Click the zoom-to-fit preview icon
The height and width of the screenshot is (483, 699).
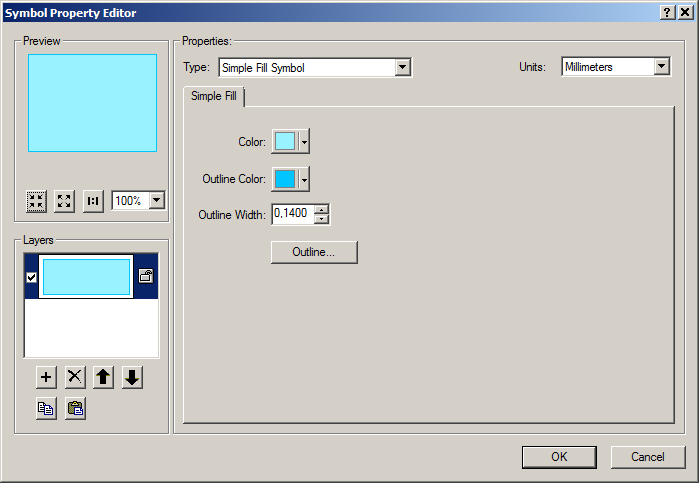36,201
